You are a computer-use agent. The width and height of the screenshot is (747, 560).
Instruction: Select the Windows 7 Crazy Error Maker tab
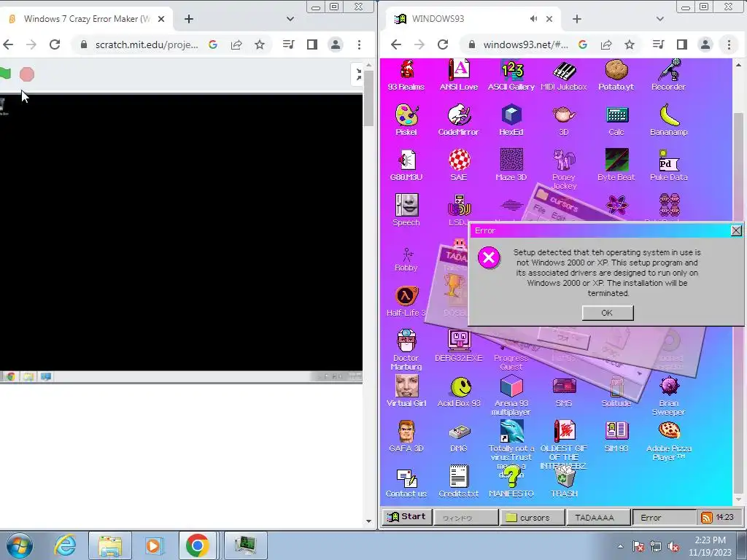coord(86,19)
